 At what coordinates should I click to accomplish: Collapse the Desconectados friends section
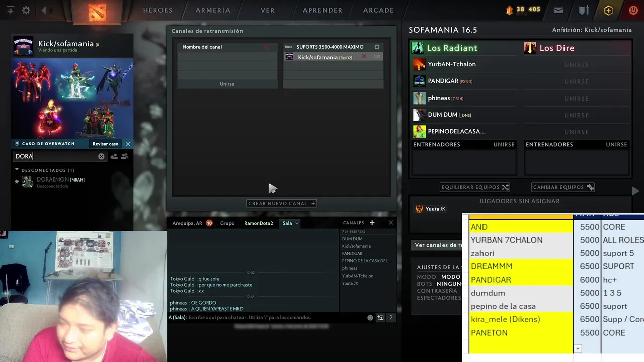(x=17, y=170)
